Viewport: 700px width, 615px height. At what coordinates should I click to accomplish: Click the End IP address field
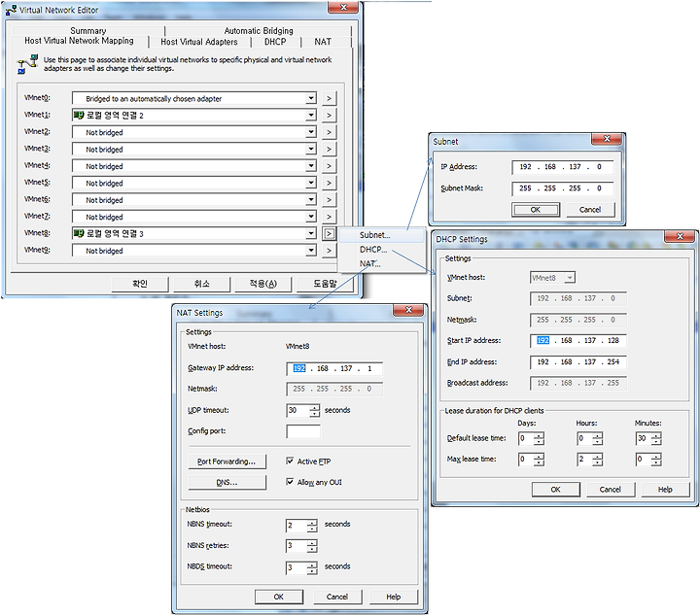[578, 361]
